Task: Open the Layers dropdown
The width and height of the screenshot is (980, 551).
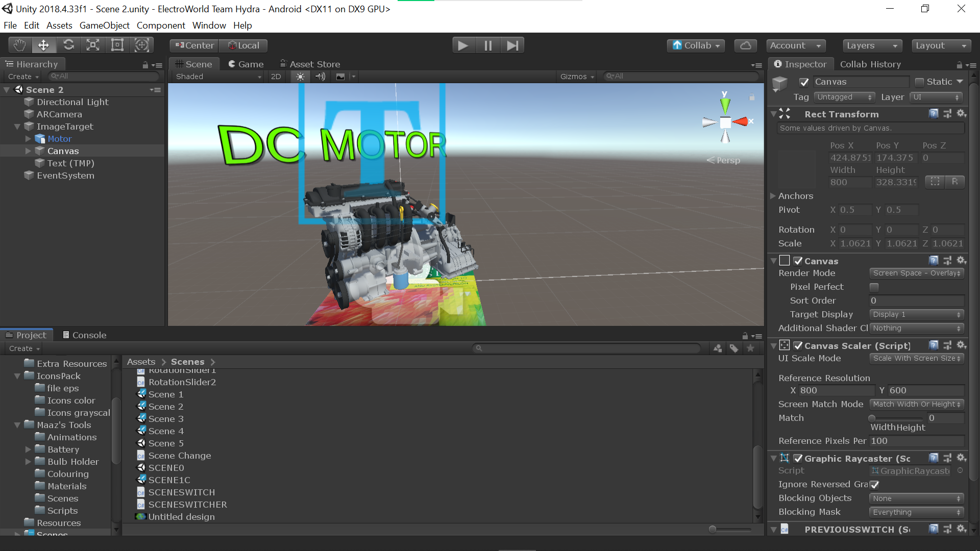Action: pos(872,45)
